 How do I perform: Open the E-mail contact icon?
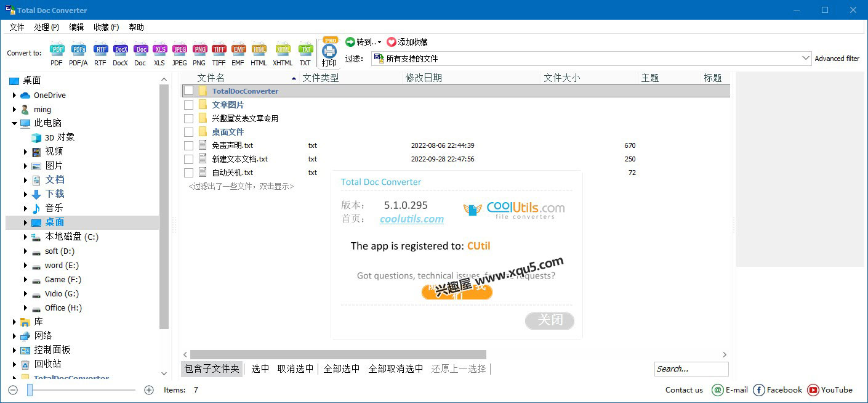click(x=717, y=389)
